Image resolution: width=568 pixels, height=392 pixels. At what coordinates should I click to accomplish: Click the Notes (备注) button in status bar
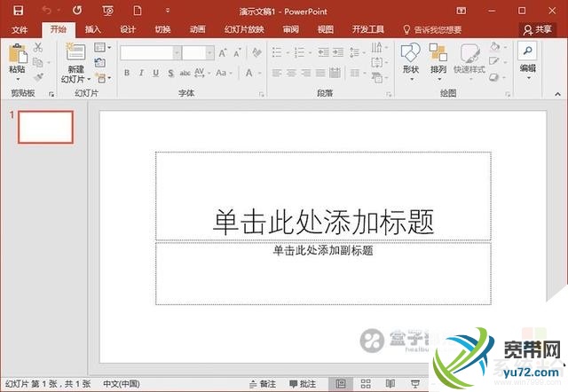pyautogui.click(x=263, y=384)
